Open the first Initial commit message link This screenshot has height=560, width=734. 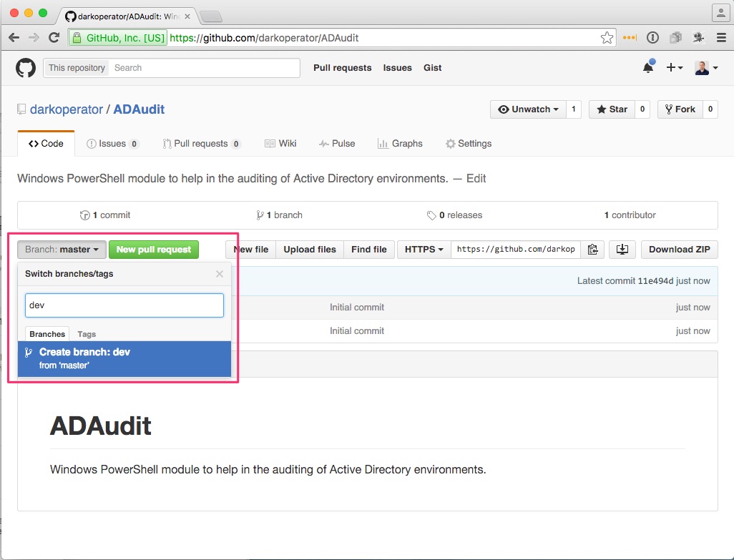[357, 308]
